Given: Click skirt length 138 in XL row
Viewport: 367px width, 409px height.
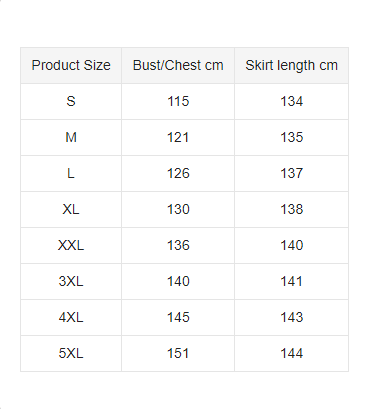Looking at the screenshot, I should (x=292, y=209).
